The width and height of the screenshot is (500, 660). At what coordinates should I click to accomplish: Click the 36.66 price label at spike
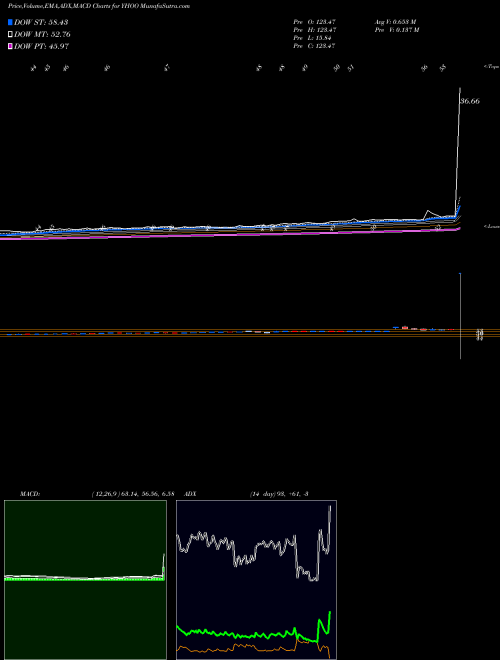pos(470,101)
